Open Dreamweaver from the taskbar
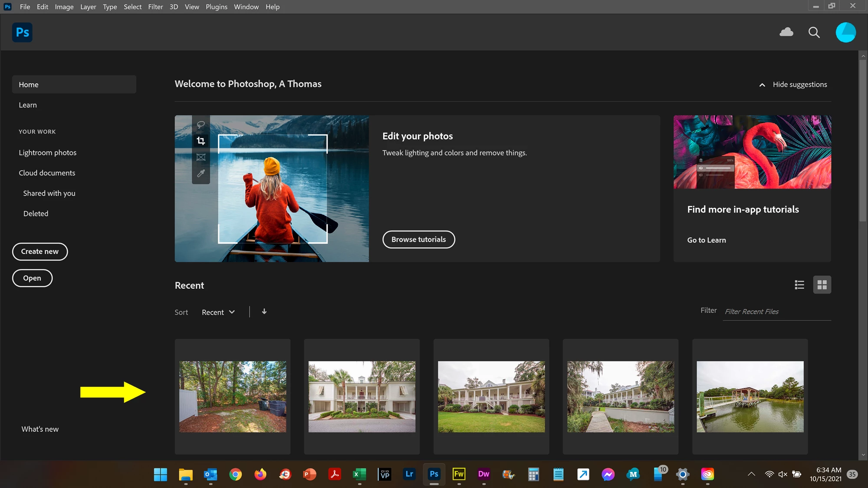Image resolution: width=868 pixels, height=488 pixels. point(483,474)
